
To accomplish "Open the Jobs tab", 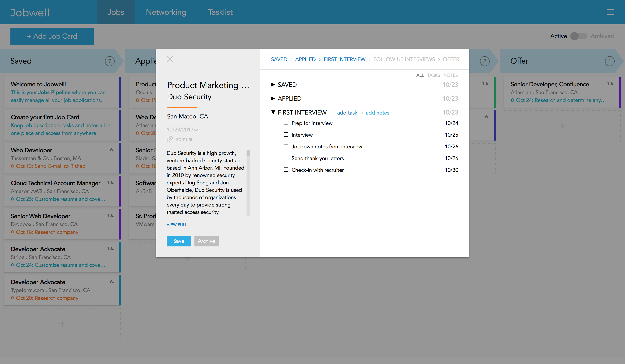I will click(x=116, y=12).
